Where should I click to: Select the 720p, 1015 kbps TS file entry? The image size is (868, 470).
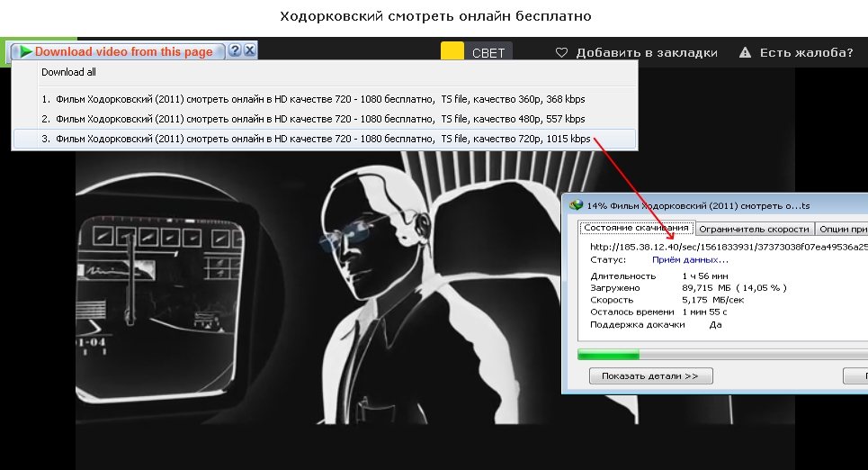coord(325,140)
